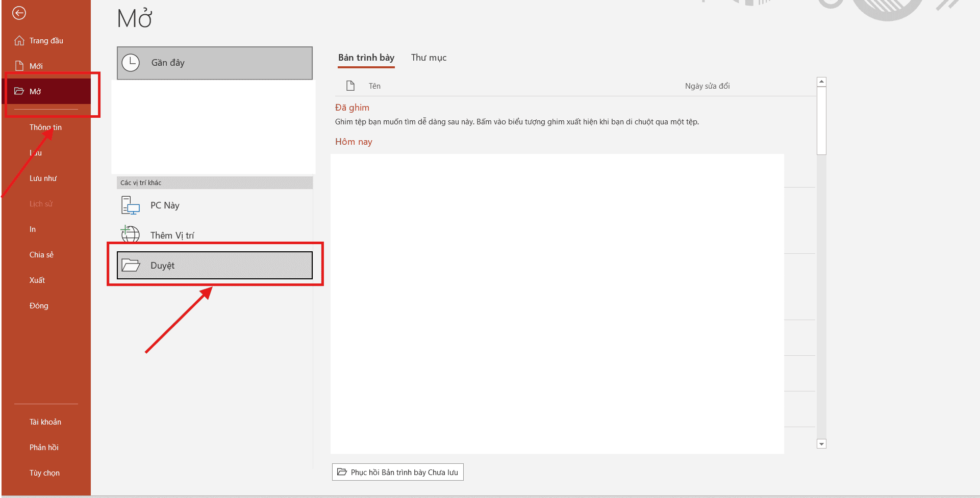Click the Thêm Vị trí globe icon
Image resolution: width=980 pixels, height=498 pixels.
[x=131, y=234]
